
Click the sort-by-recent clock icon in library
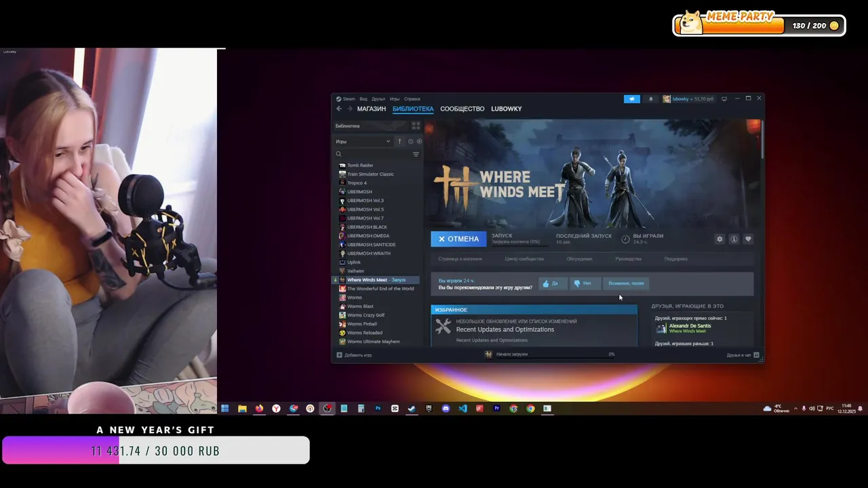410,141
